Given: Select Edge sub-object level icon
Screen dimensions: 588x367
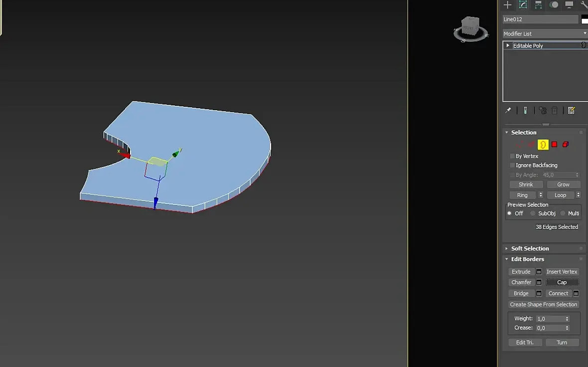Looking at the screenshot, I should pos(531,145).
